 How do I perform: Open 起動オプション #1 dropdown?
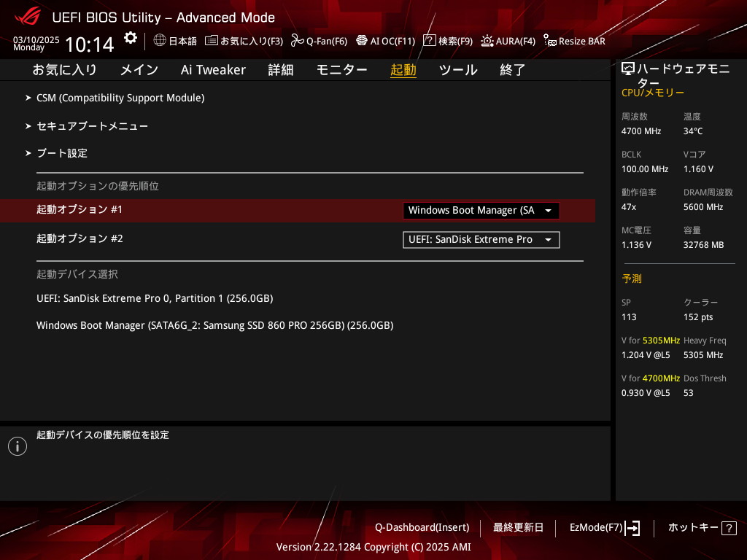tap(481, 211)
